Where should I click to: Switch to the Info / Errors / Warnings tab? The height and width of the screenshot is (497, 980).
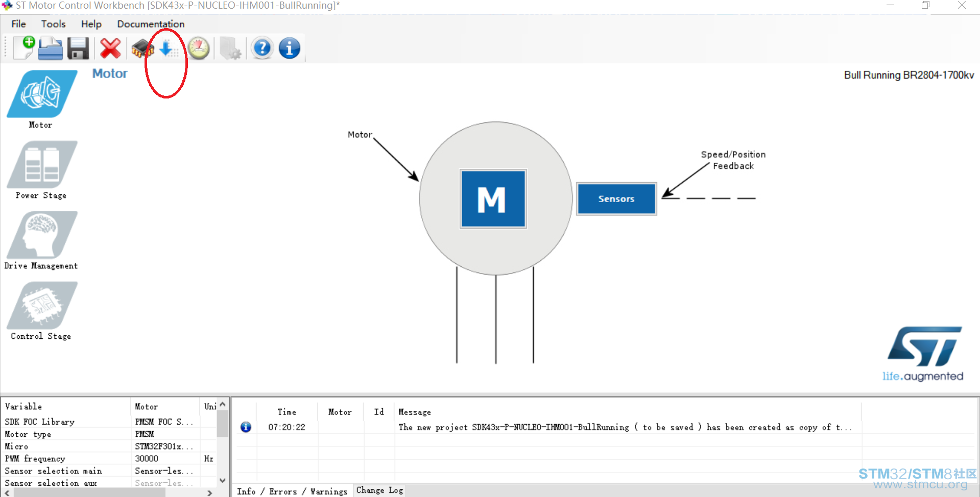pos(292,491)
